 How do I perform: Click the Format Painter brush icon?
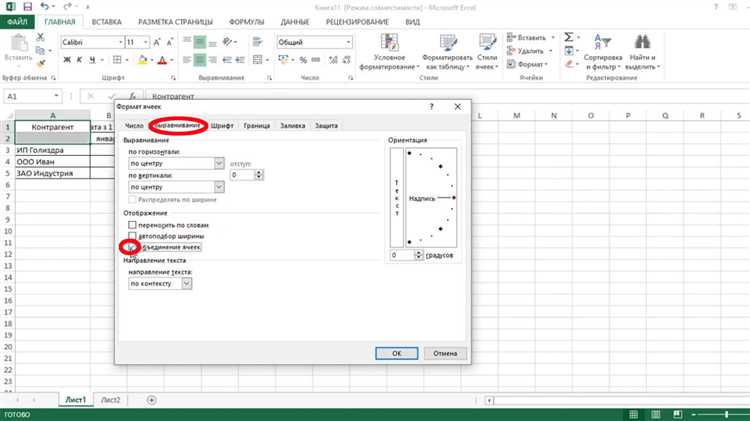coord(41,63)
